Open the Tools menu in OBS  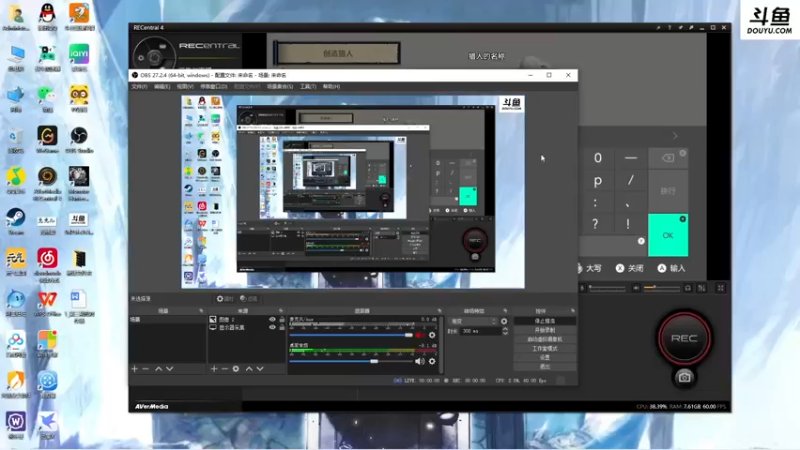coord(308,87)
